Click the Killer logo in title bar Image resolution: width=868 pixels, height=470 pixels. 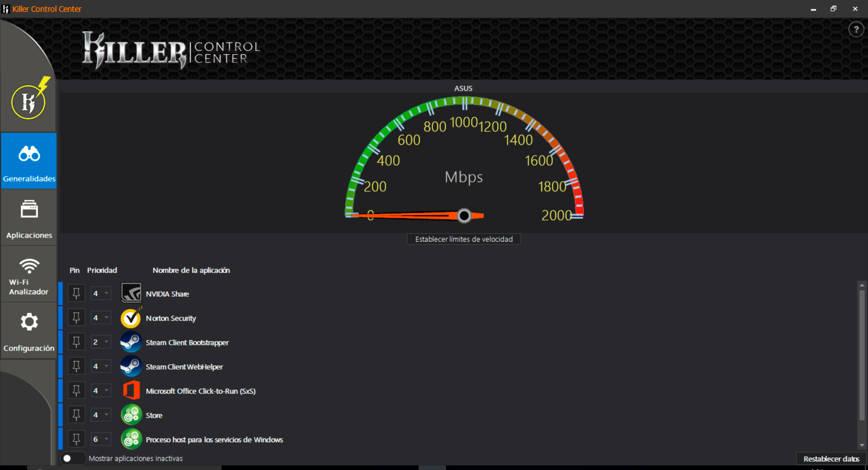pyautogui.click(x=5, y=9)
